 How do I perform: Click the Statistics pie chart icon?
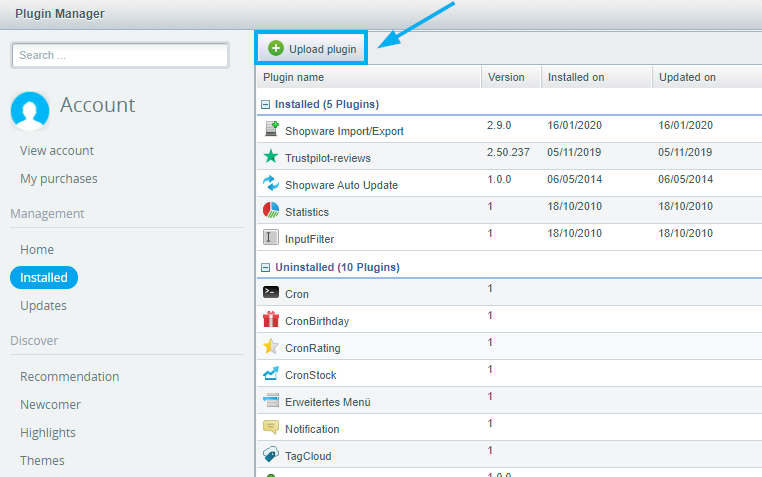[x=271, y=210]
